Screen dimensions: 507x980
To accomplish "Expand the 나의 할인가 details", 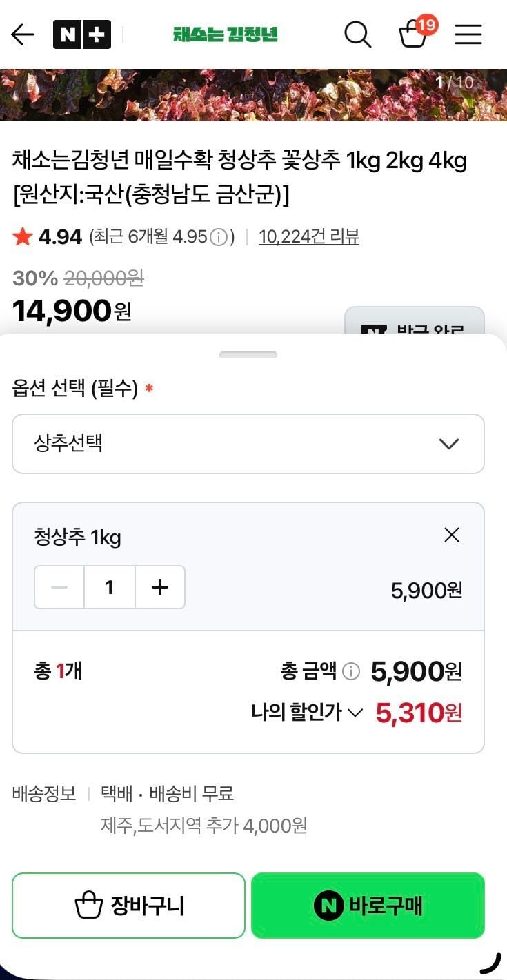I will [307, 713].
